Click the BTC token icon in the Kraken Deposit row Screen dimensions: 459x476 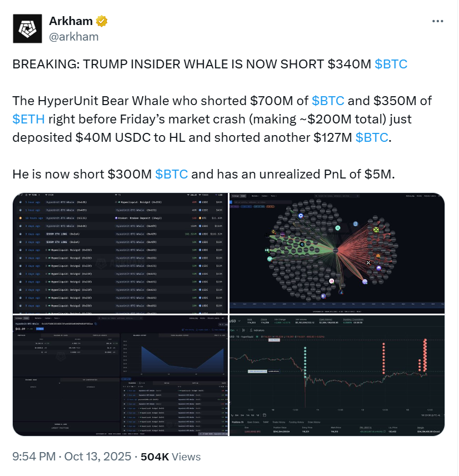(200, 218)
